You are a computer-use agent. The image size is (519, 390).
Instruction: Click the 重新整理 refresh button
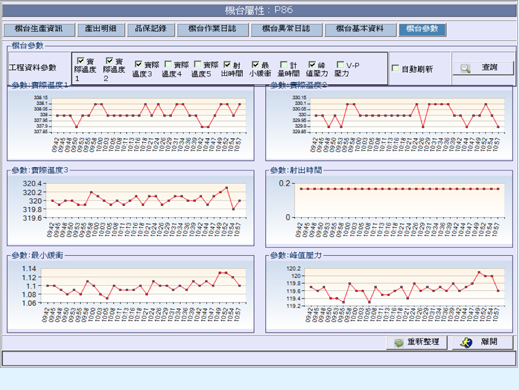[x=417, y=342]
